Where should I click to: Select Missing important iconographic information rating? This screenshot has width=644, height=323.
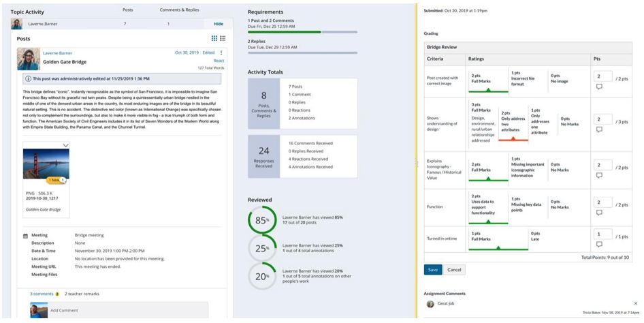click(x=528, y=167)
